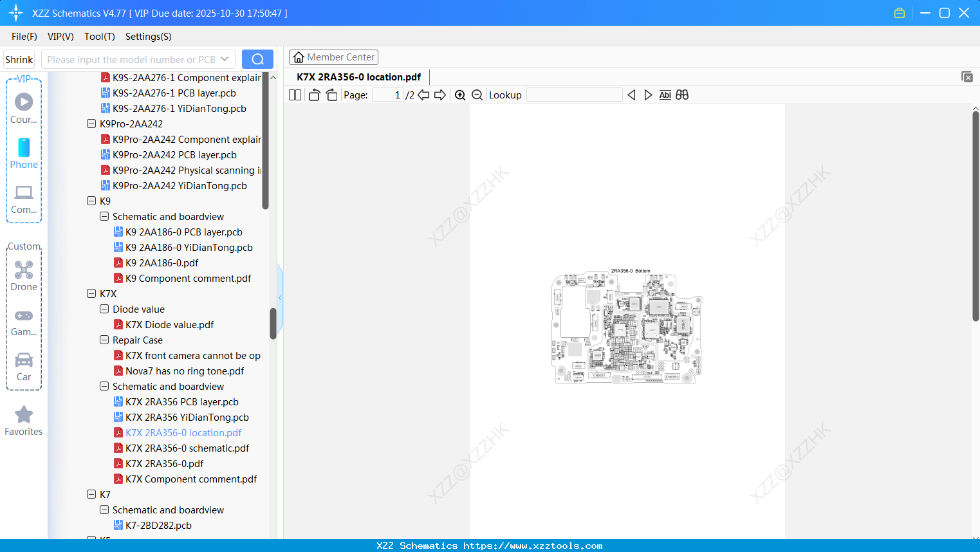Switch to two-page view in PDF toolbar

click(295, 95)
